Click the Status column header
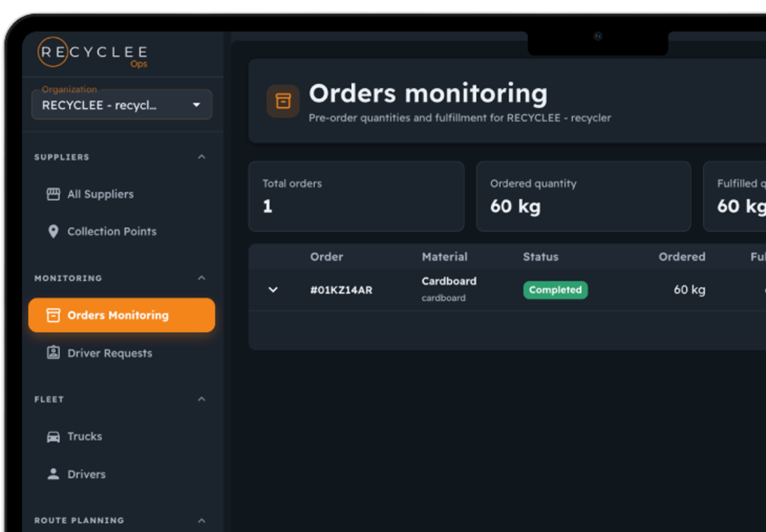Viewport: 766px width, 532px height. 541,257
